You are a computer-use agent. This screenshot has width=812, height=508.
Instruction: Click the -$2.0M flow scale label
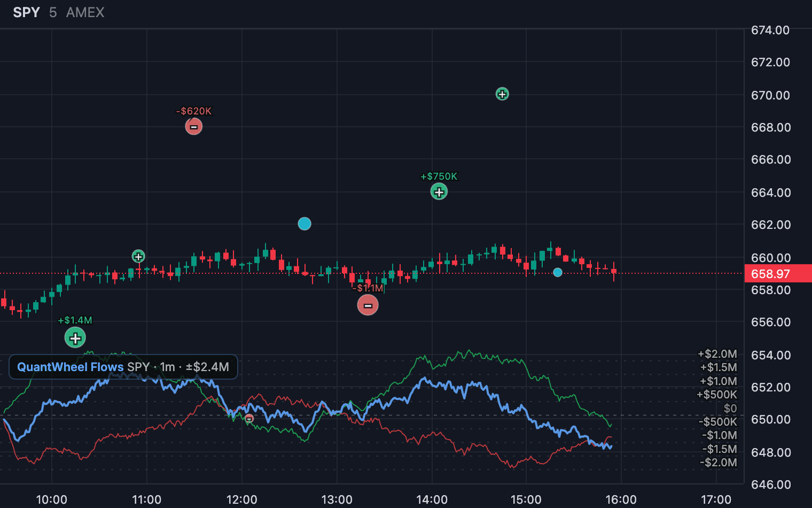click(x=719, y=463)
